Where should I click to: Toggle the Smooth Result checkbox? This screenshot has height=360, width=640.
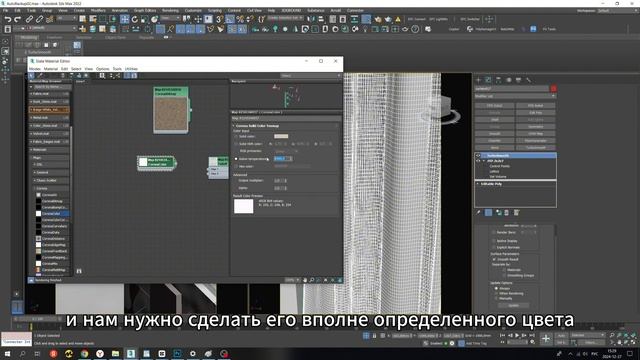click(x=494, y=259)
